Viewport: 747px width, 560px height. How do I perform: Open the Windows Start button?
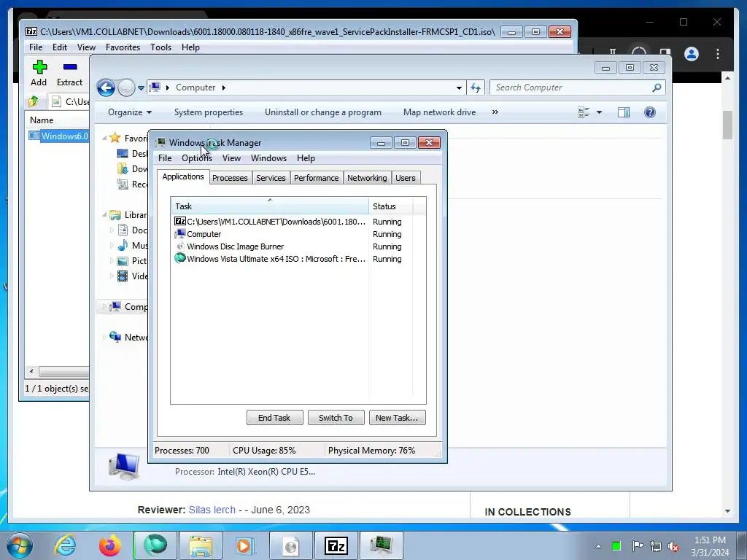(20, 545)
